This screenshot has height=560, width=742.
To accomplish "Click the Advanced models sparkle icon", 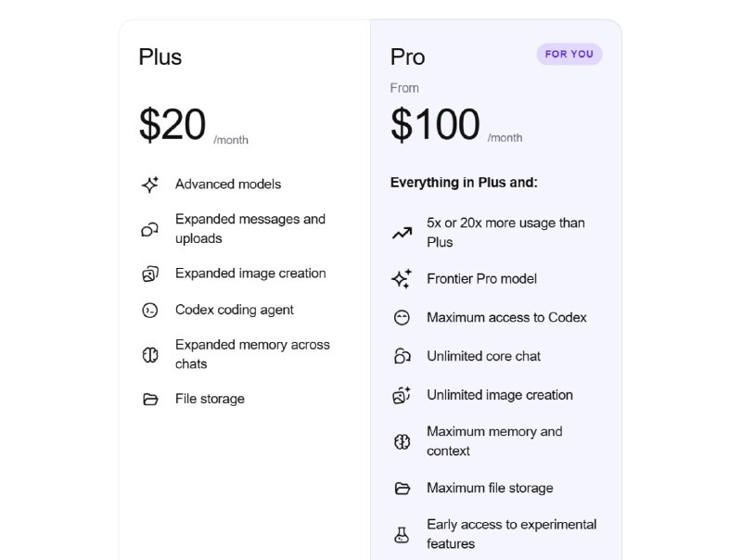I will (x=150, y=184).
